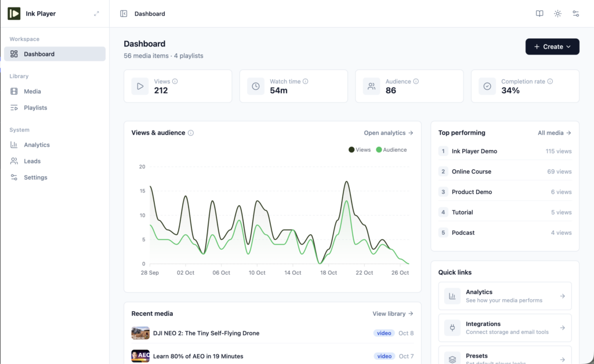
Task: Open the sliders settings icon in header
Action: (576, 14)
